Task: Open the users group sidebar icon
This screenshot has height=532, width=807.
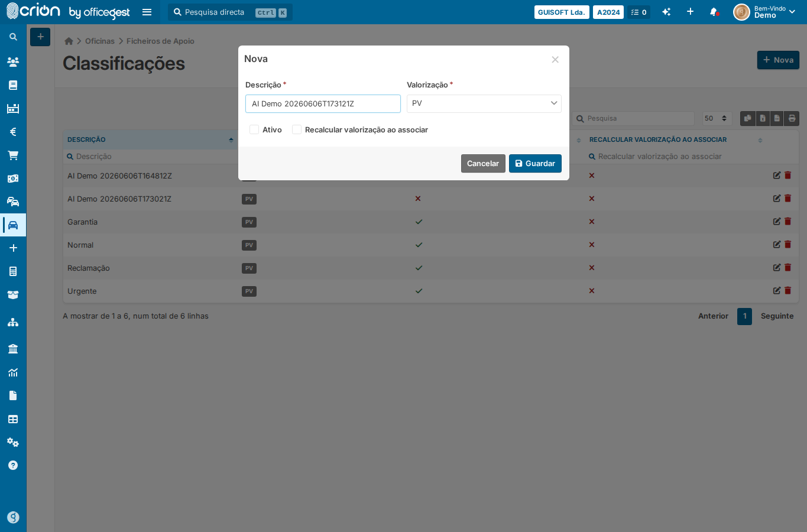Action: click(x=13, y=61)
